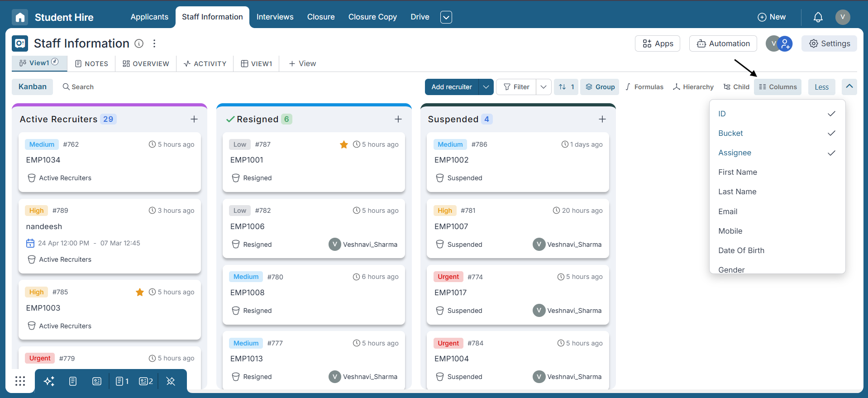Expand more tabs dropdown after Drive
The height and width of the screenshot is (398, 868).
tap(446, 17)
